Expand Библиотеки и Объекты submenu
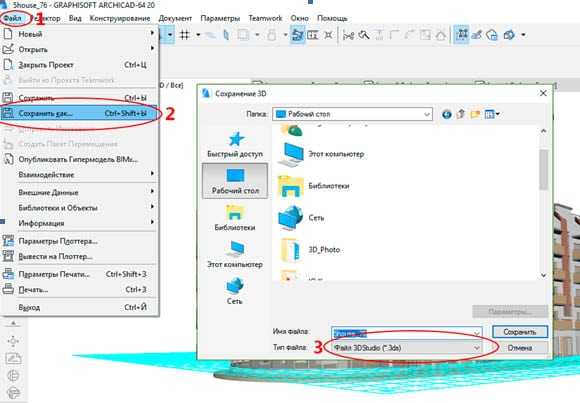 79,208
